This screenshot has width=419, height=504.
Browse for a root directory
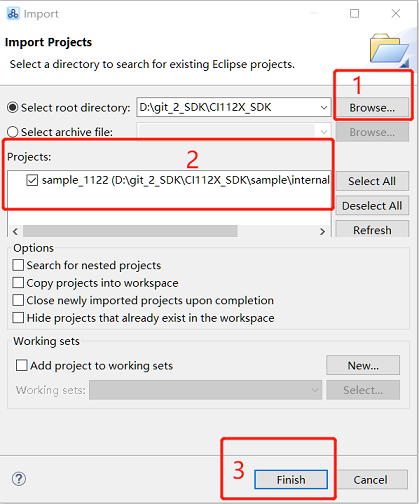pyautogui.click(x=372, y=108)
